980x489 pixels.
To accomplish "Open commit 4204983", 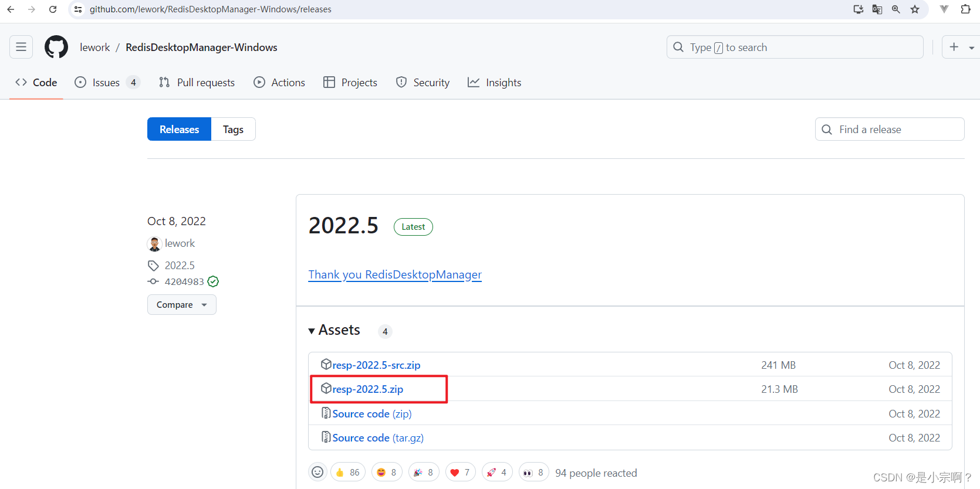I will click(184, 281).
